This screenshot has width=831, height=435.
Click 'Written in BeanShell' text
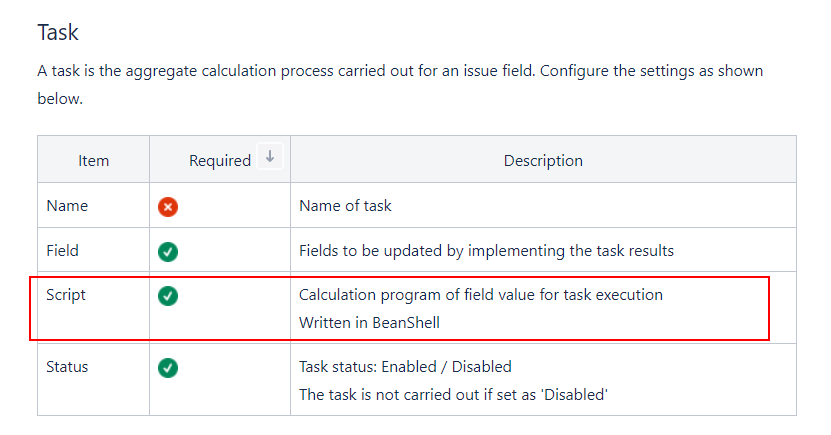click(369, 323)
